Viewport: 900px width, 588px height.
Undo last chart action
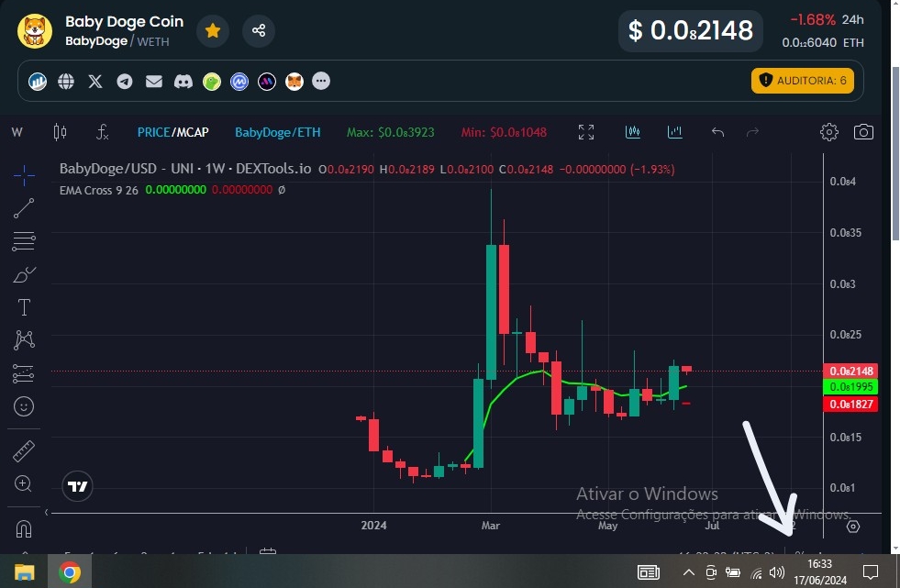717,132
